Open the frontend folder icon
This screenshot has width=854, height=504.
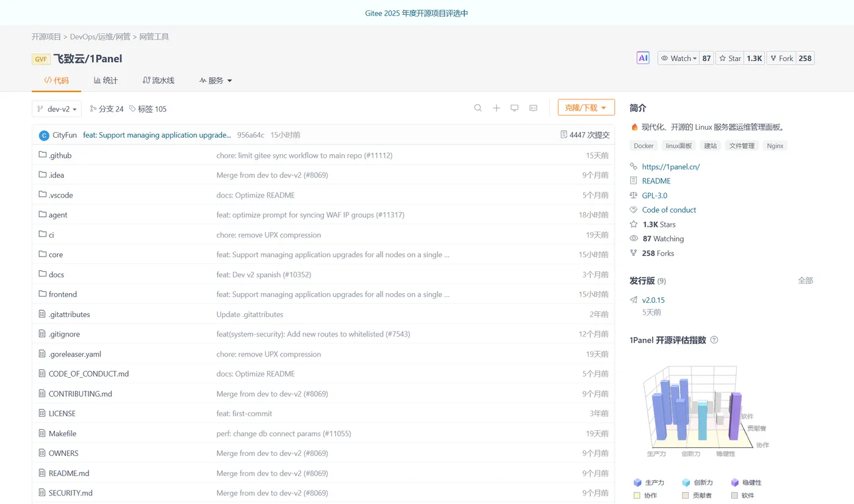pyautogui.click(x=43, y=294)
